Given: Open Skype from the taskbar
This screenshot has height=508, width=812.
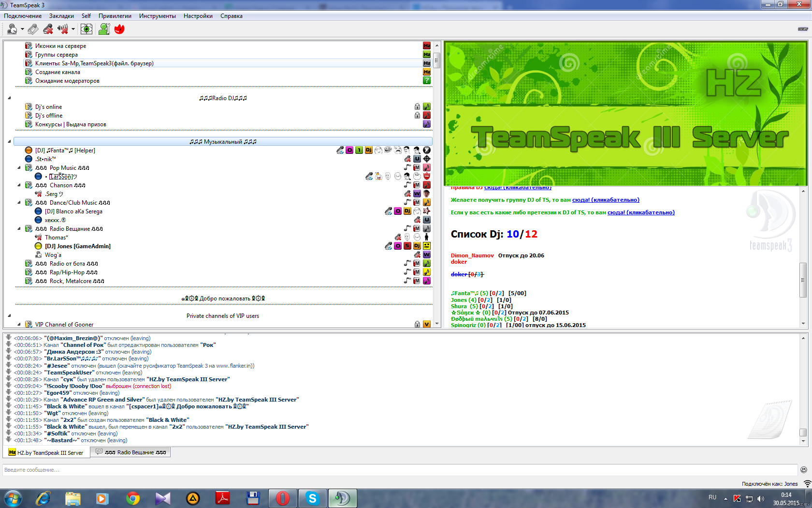Looking at the screenshot, I should tap(313, 498).
